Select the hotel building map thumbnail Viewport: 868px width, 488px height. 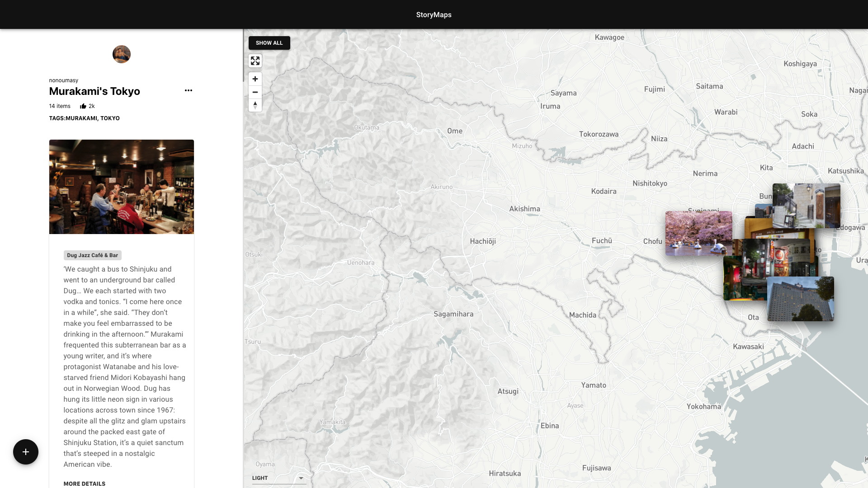[801, 299]
